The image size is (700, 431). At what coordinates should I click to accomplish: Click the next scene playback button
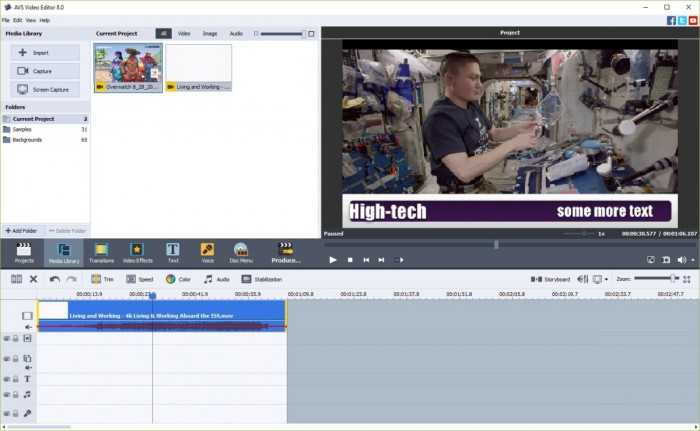399,259
